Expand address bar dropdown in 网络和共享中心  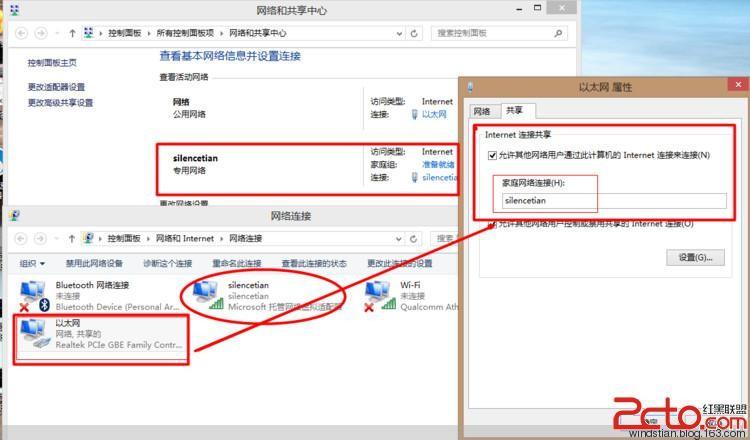tap(399, 33)
